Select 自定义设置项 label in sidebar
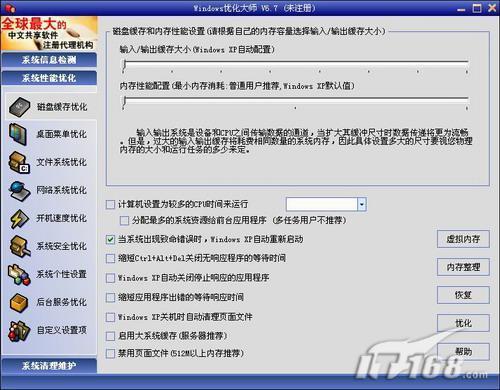500x390 pixels. [62, 330]
